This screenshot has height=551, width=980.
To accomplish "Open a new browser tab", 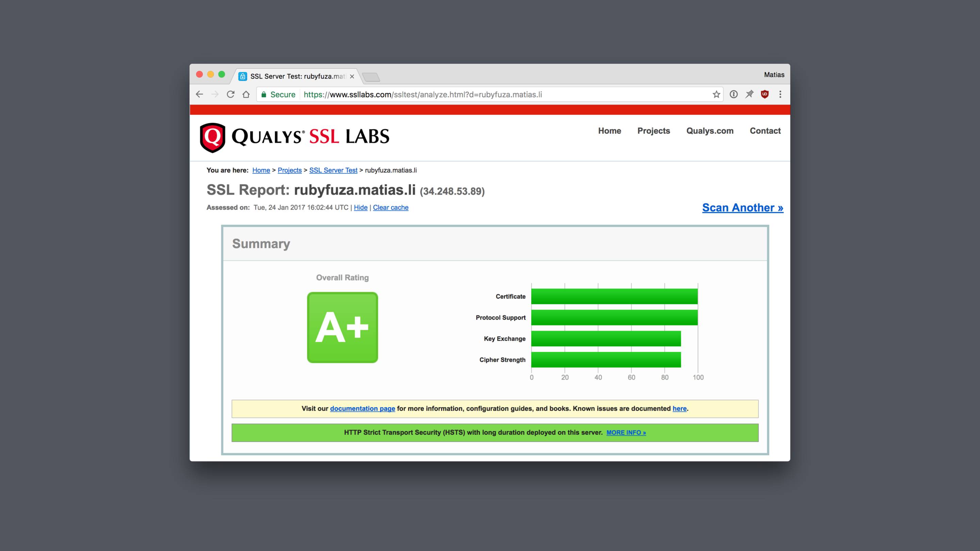I will point(371,77).
